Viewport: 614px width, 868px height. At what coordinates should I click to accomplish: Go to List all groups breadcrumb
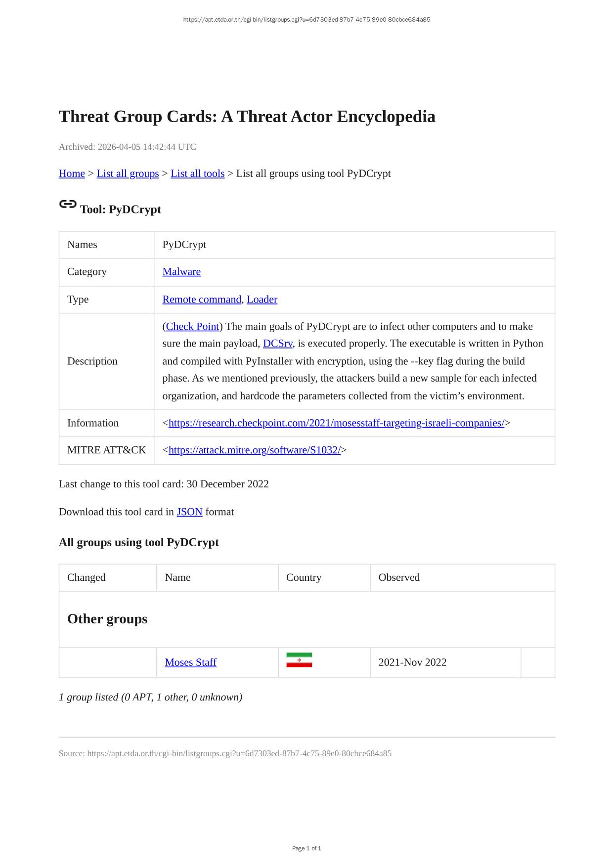point(128,174)
